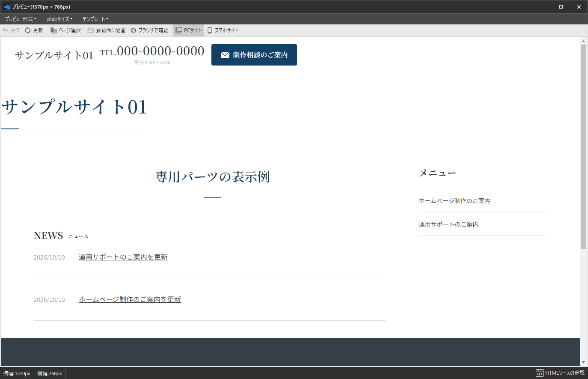Click the サンプルサイト01 header logo text
Image resolution: width=588 pixels, height=379 pixels.
(x=54, y=55)
